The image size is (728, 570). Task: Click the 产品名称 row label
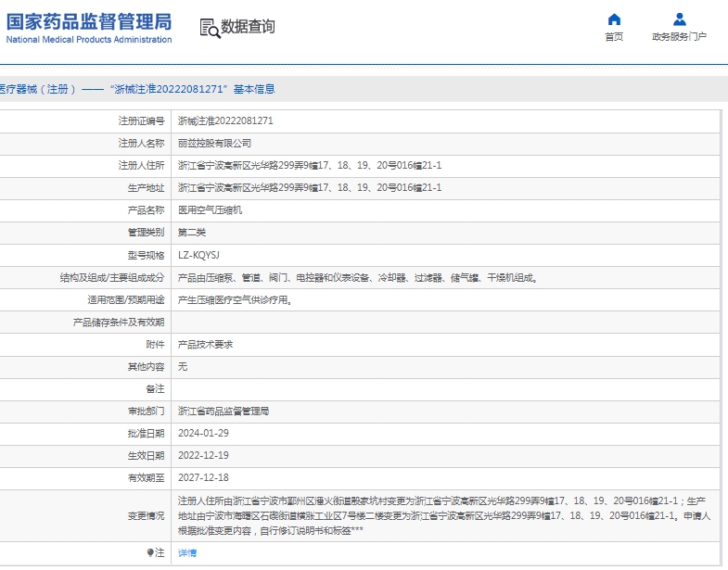146,209
